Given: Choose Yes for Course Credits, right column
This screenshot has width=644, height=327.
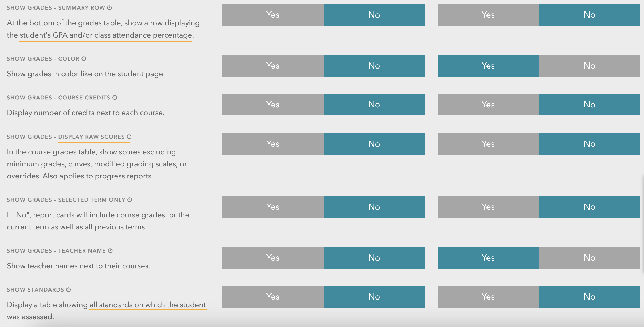Looking at the screenshot, I should coord(488,105).
